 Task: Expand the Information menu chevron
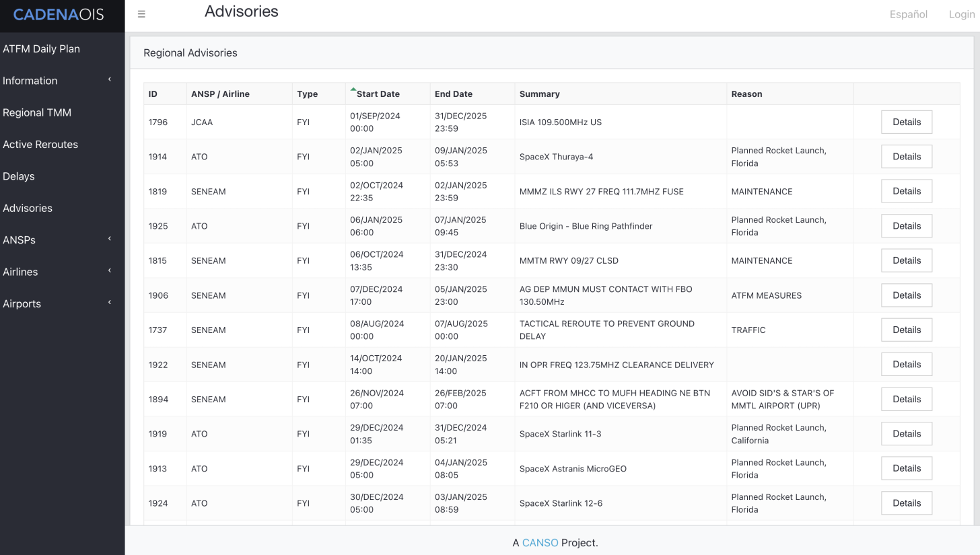pyautogui.click(x=109, y=81)
